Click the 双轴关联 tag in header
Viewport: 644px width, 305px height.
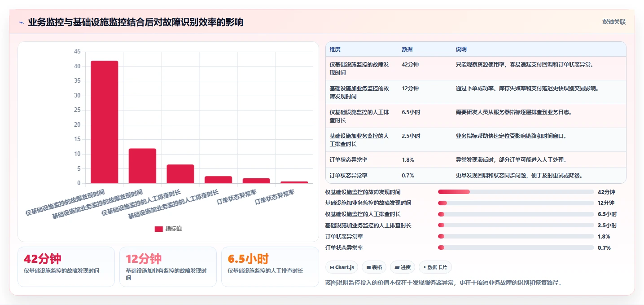pos(613,22)
